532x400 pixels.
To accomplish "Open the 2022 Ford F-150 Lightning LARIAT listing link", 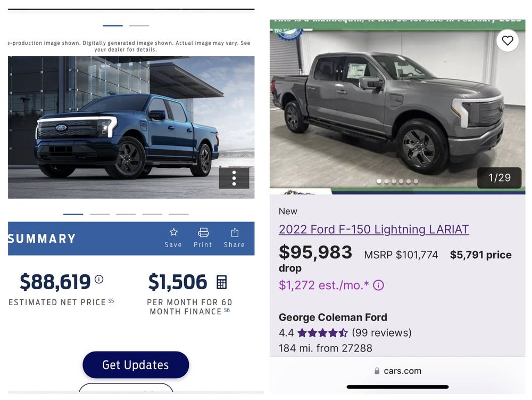I will click(x=373, y=229).
